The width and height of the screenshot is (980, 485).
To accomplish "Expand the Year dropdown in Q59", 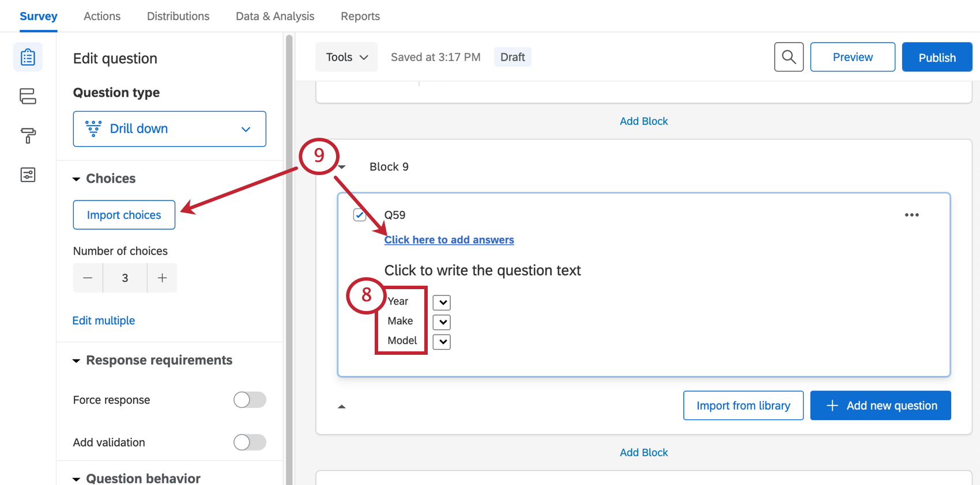I will (x=442, y=302).
